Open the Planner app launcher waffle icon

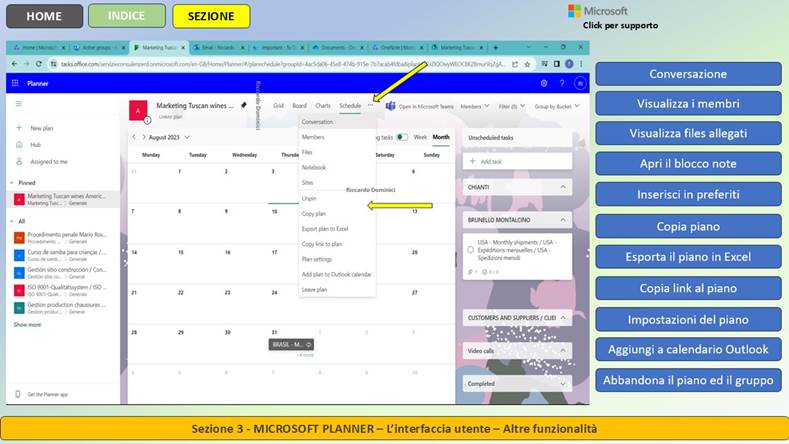pos(15,83)
